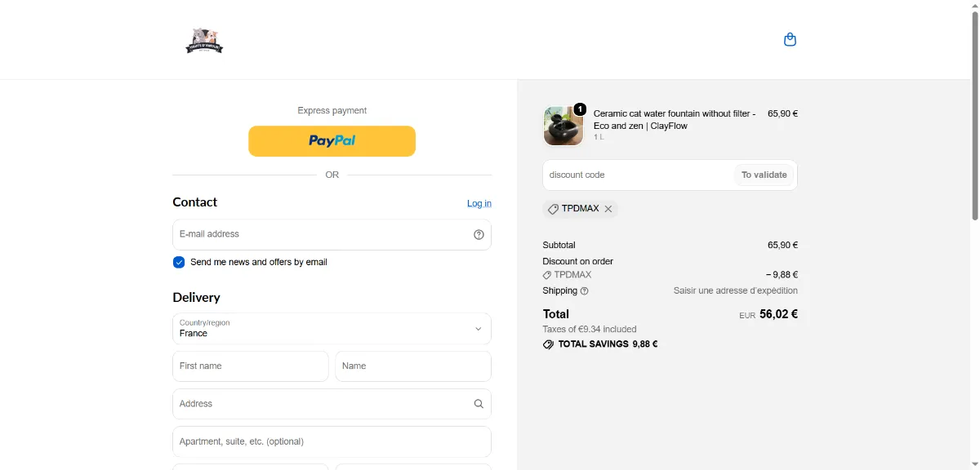The image size is (980, 470).
Task: Click the shipping info question mark icon
Action: [584, 291]
